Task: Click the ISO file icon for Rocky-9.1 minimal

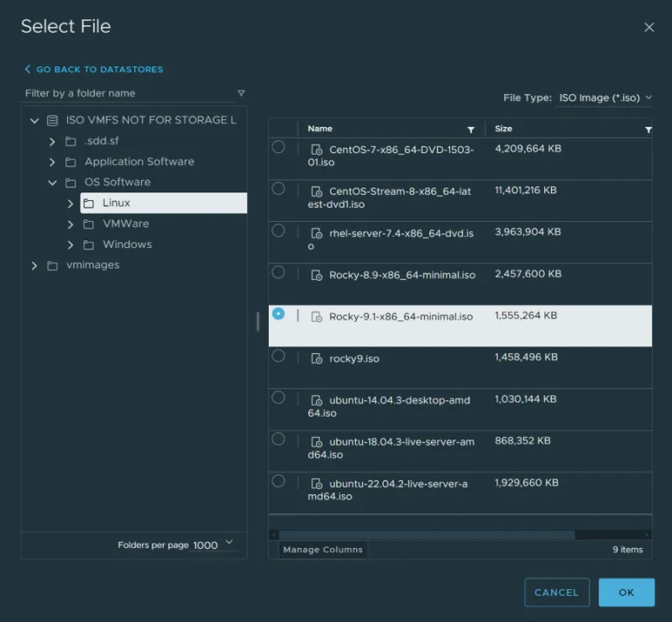Action: coord(317,317)
